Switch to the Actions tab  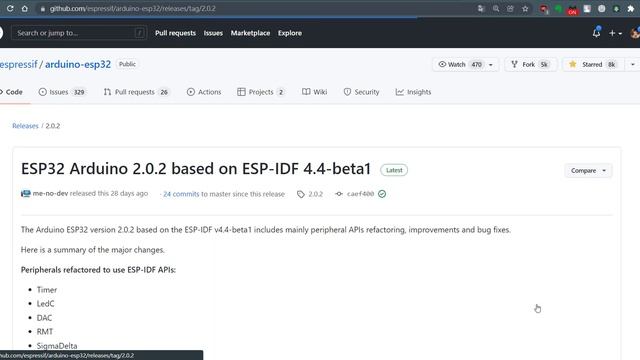(204, 92)
